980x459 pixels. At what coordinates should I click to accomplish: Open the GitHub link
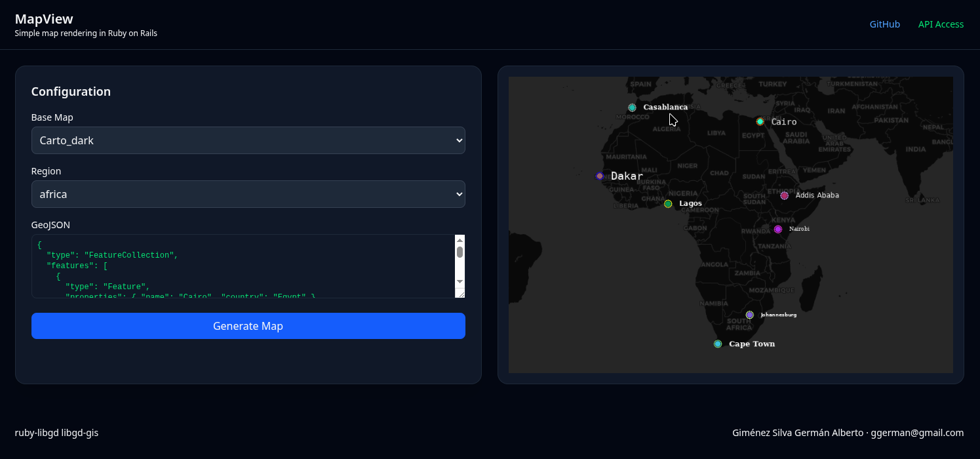[884, 24]
